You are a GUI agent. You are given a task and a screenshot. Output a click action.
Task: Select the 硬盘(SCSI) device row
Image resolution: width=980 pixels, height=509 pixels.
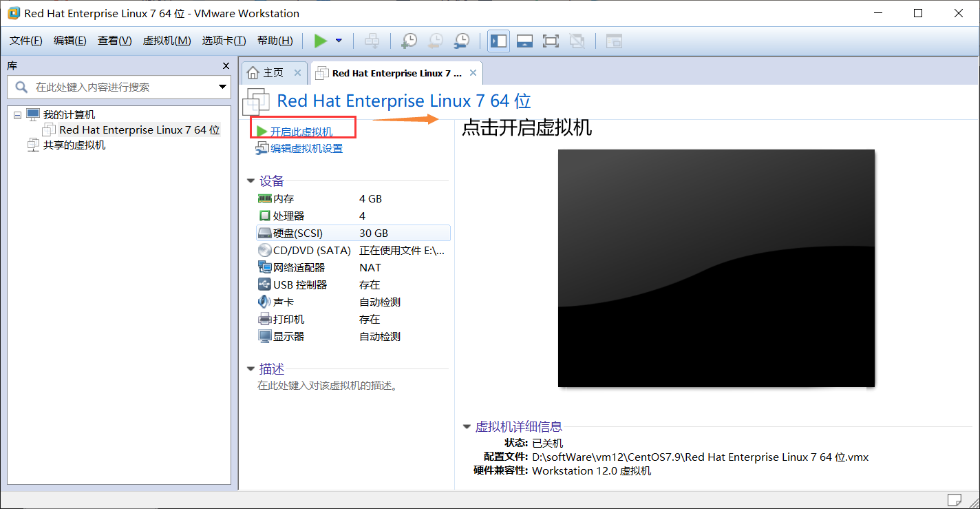(352, 233)
